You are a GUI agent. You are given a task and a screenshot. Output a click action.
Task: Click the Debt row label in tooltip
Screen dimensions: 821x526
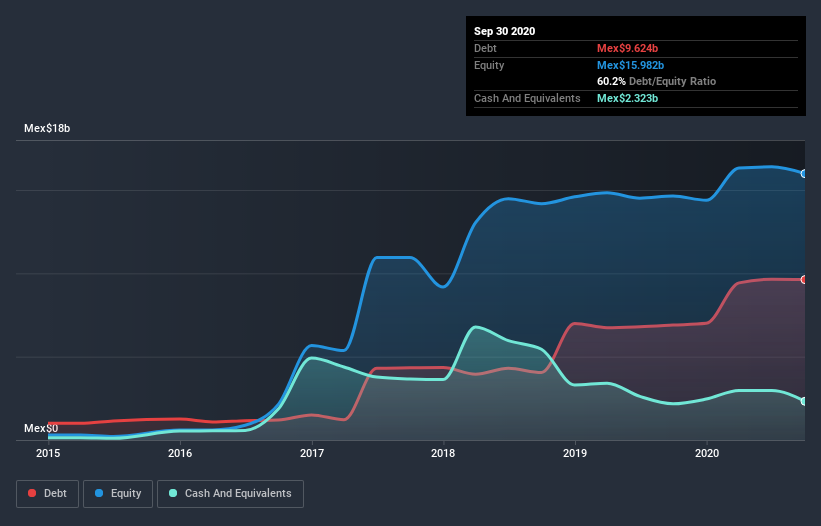tap(485, 48)
